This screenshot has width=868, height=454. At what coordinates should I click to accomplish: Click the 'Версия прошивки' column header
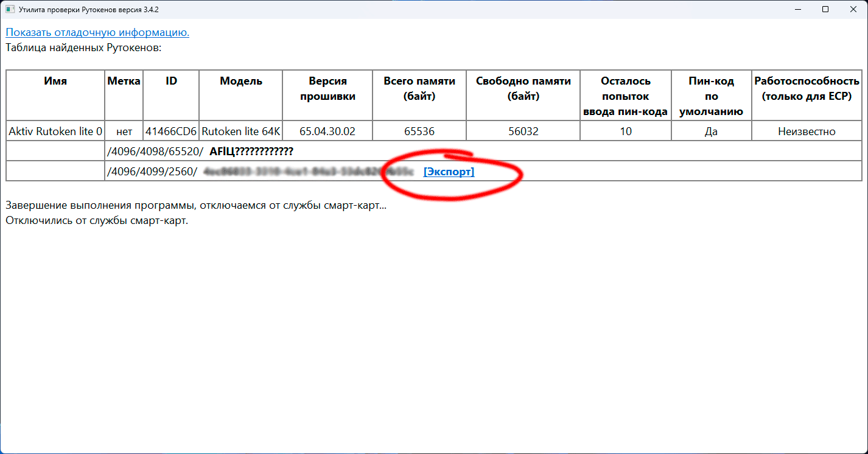coord(327,88)
